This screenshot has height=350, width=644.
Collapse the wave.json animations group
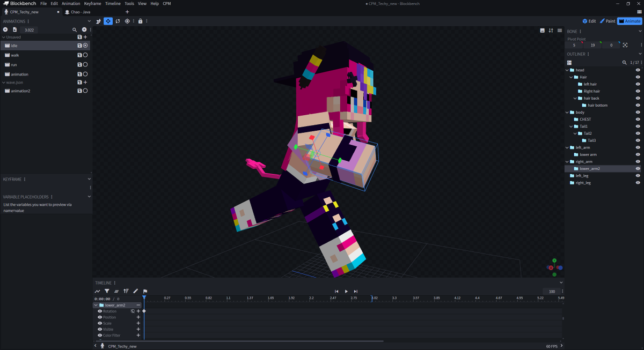point(3,83)
